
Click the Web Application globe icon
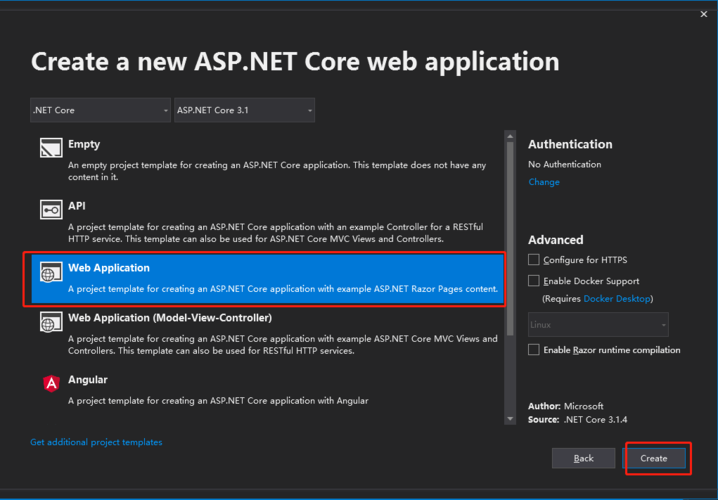(x=51, y=272)
